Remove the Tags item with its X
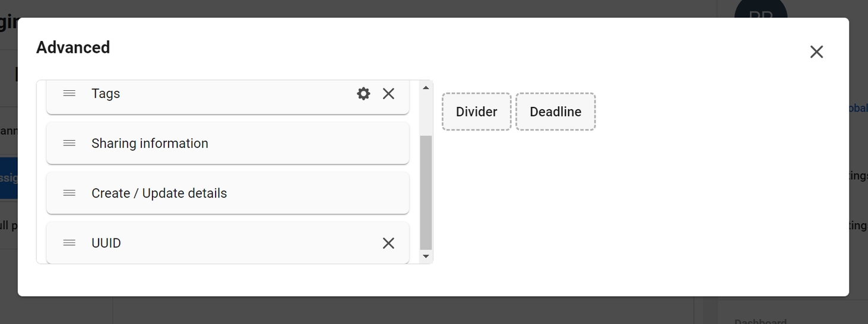The height and width of the screenshot is (324, 868). pyautogui.click(x=388, y=94)
